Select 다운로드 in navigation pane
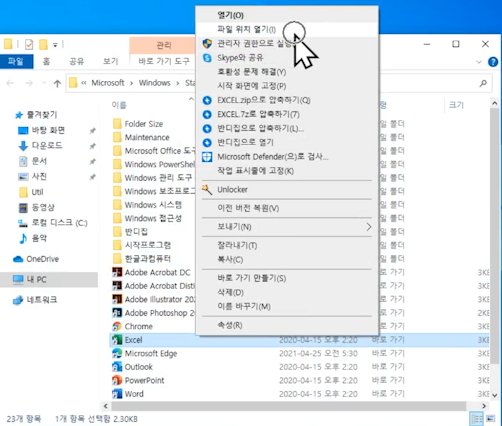 (x=47, y=146)
